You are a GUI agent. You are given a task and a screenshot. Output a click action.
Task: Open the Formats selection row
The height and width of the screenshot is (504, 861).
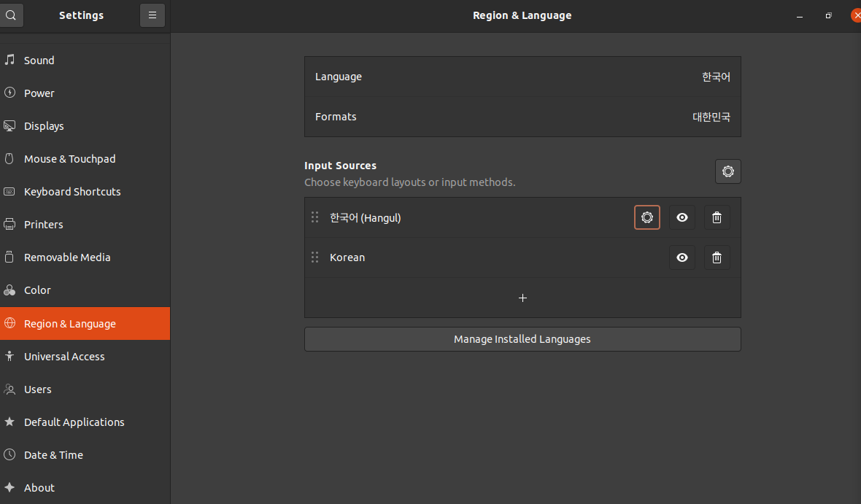(x=522, y=117)
